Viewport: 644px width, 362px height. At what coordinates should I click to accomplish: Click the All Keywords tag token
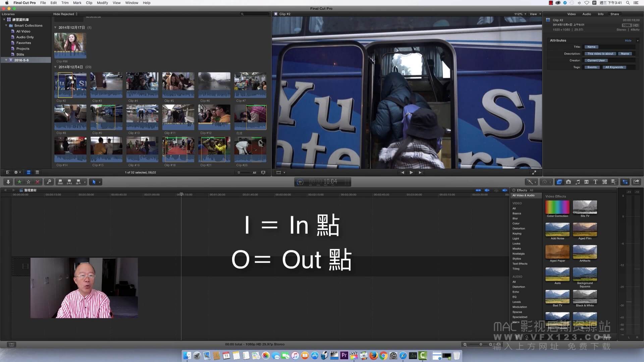[x=614, y=67]
